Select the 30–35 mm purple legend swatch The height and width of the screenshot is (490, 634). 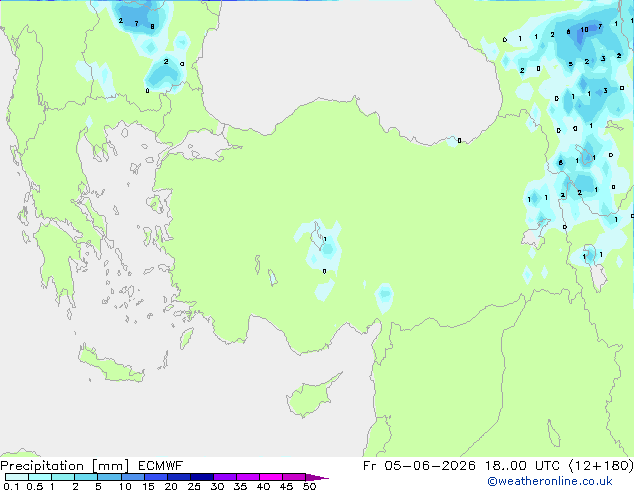click(x=225, y=477)
